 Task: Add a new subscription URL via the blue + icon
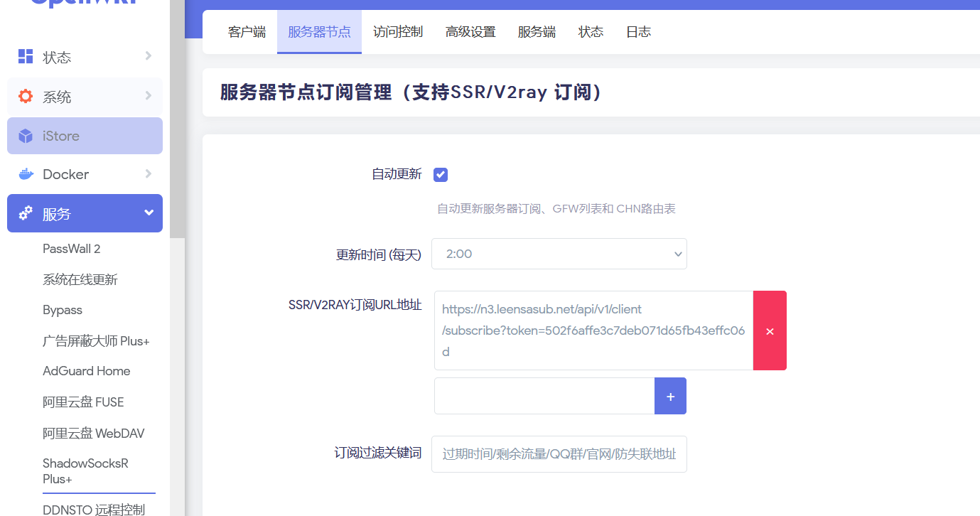tap(669, 396)
